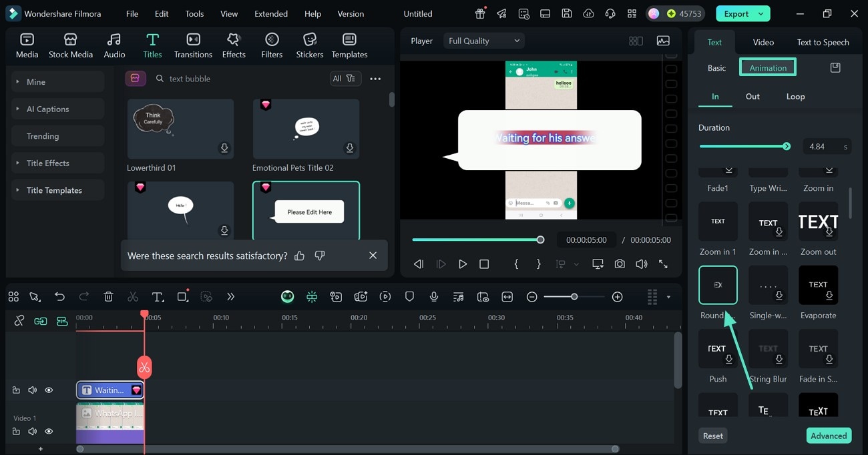
Task: Switch to Basic text settings
Action: pos(716,68)
